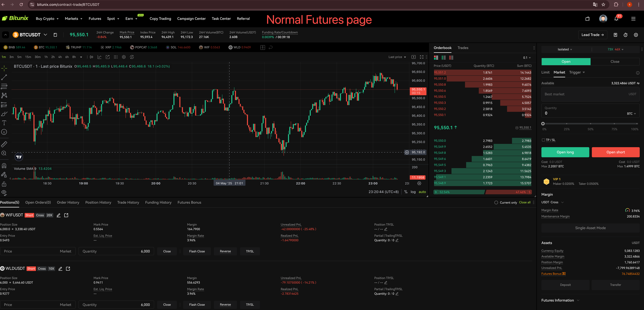Select the text annotation tool

(x=4, y=123)
